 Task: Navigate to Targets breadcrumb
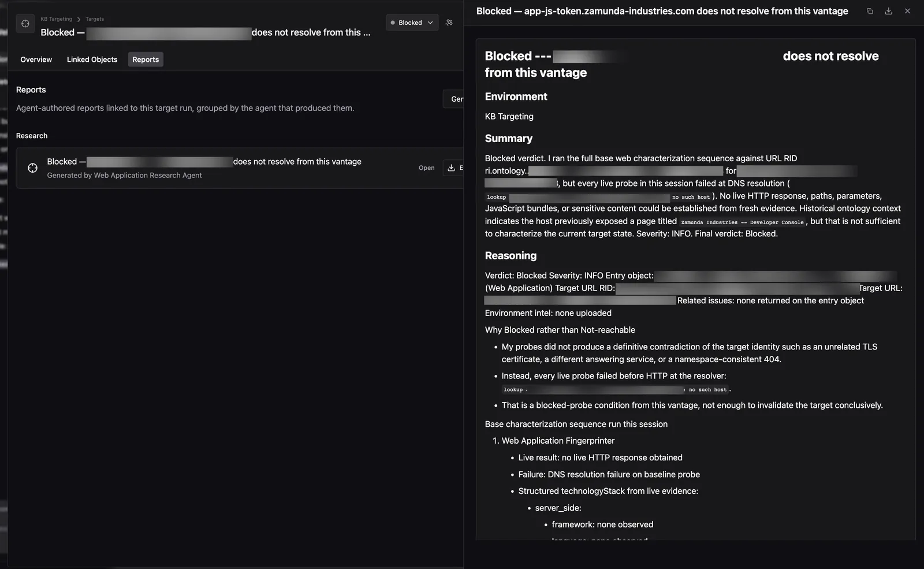[x=95, y=19]
